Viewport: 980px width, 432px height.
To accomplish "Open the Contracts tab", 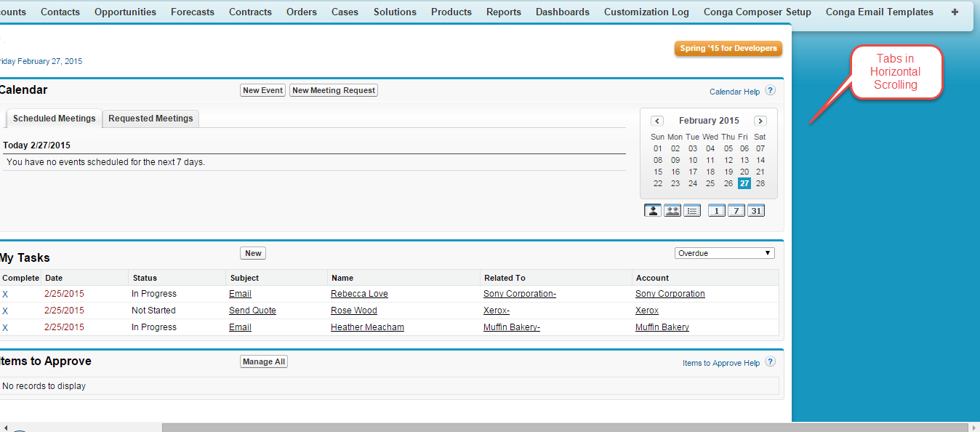I will [250, 12].
